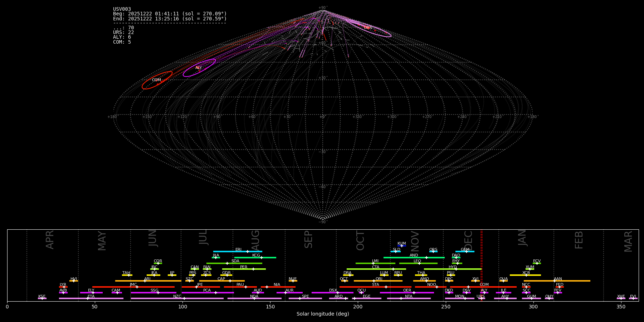
Task: Click the red dashed current solar longitude line
Action: pos(482,265)
